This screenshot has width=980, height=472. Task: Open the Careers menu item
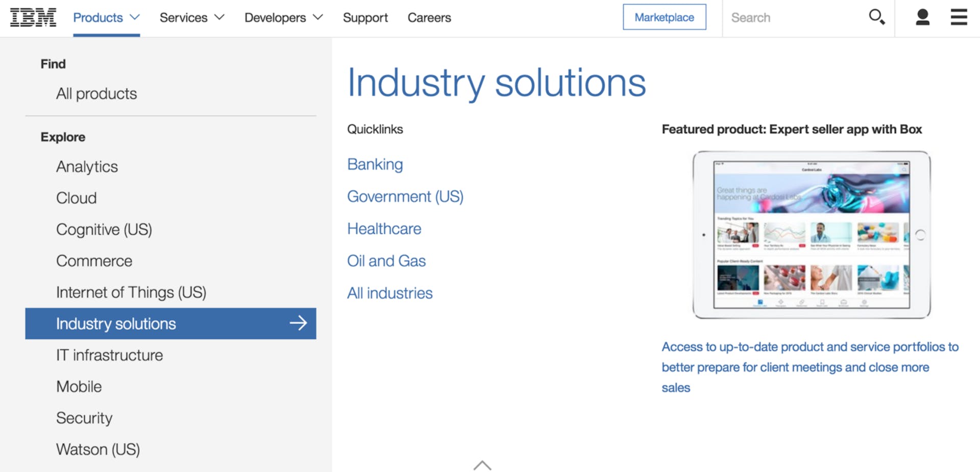pyautogui.click(x=429, y=17)
